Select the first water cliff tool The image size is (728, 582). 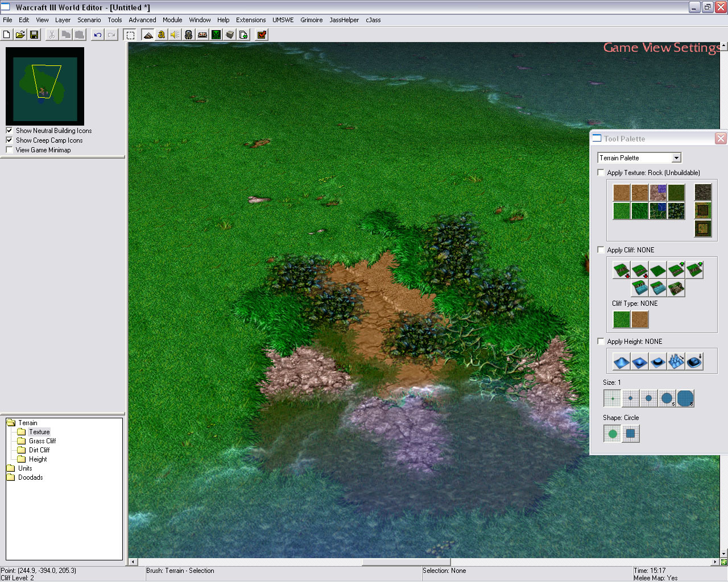640,288
